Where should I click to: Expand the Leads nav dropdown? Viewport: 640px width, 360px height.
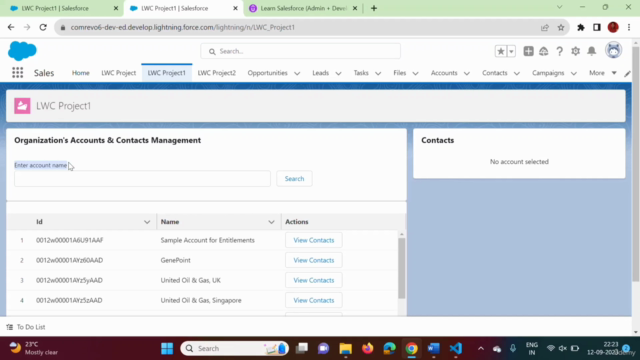[x=338, y=73]
